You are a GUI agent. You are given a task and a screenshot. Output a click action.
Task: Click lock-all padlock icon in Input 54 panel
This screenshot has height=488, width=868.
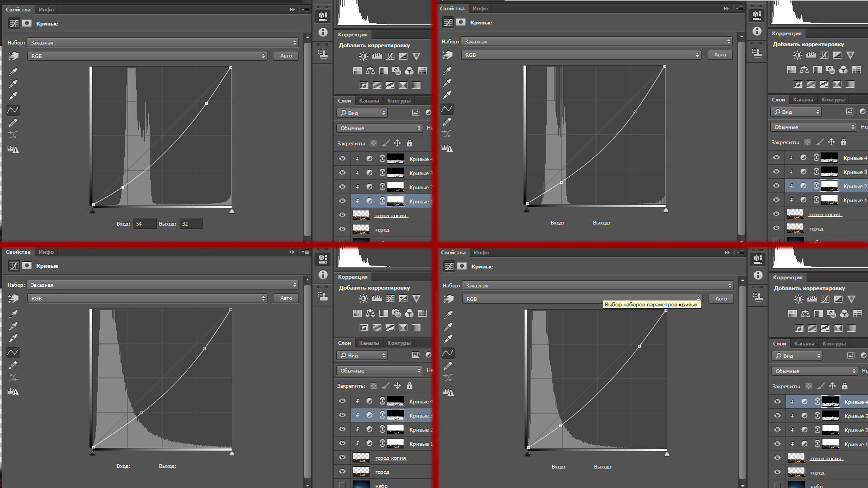[410, 143]
